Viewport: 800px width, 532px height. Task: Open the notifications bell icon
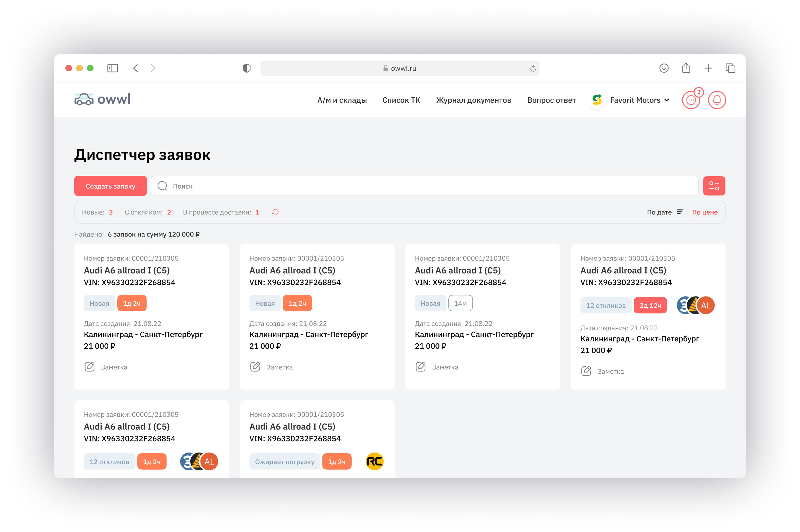pos(716,100)
